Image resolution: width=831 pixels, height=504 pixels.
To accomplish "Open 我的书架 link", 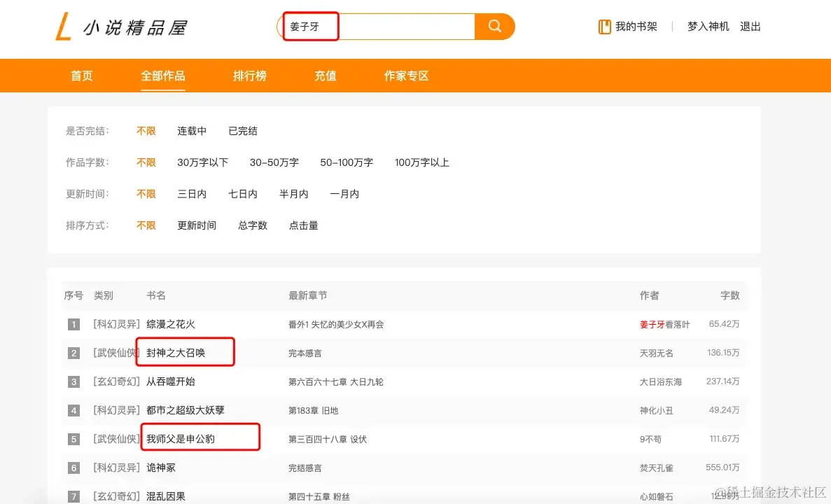I will point(636,27).
